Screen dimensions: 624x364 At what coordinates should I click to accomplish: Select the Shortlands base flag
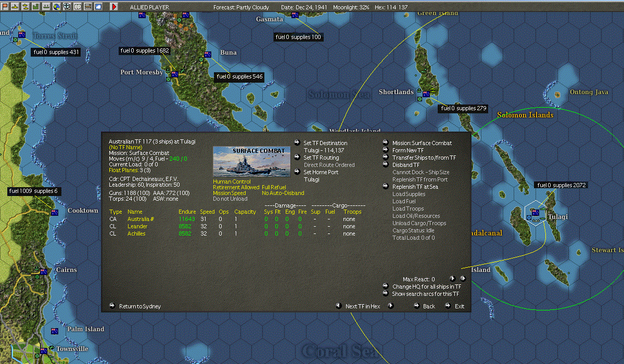(x=426, y=94)
